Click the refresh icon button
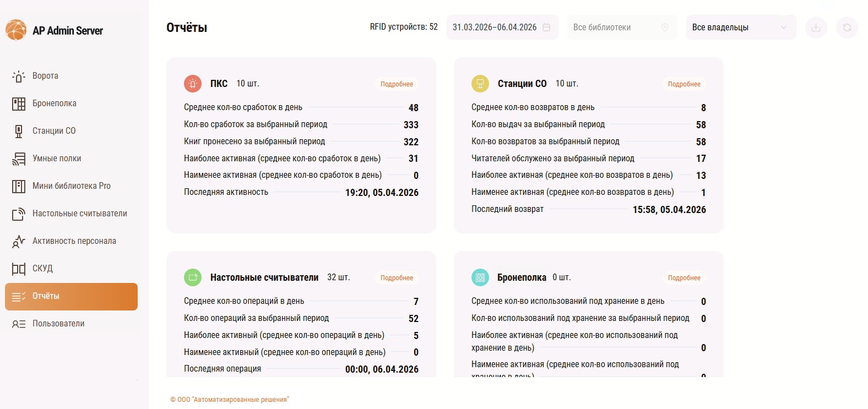Screen dimensions: 868x409 pos(847,28)
